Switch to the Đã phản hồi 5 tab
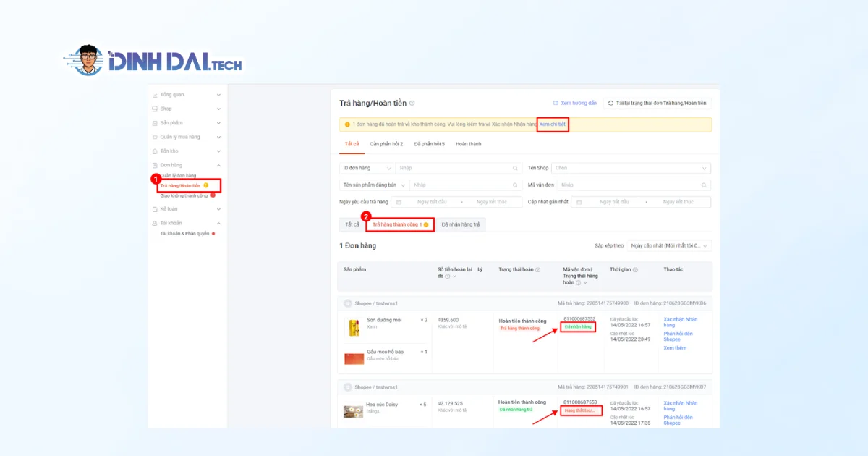The image size is (868, 456). click(428, 144)
